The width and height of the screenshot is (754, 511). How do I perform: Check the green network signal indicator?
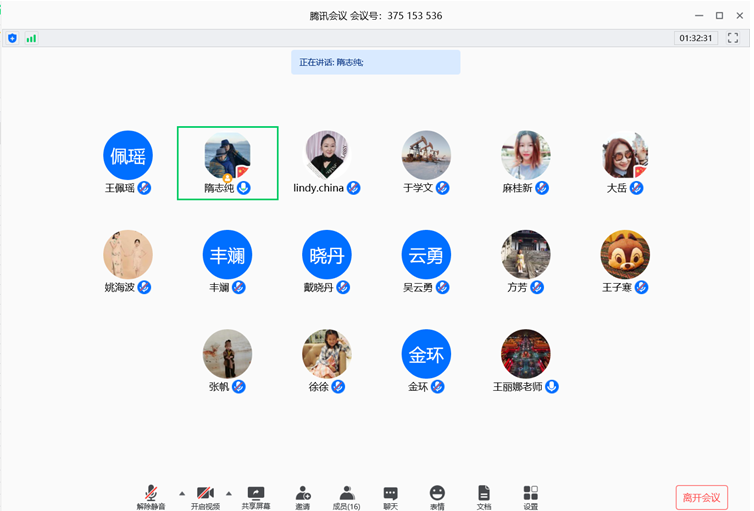coord(31,38)
